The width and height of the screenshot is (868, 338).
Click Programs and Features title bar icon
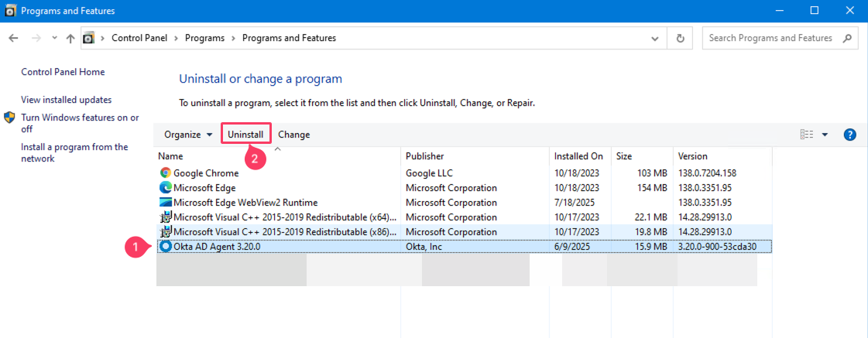pyautogui.click(x=11, y=11)
